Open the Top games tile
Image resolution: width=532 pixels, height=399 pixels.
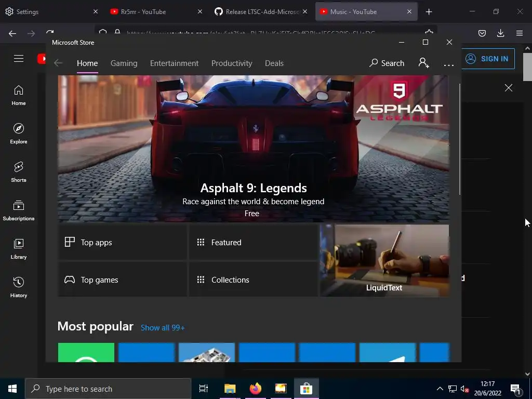[123, 280]
